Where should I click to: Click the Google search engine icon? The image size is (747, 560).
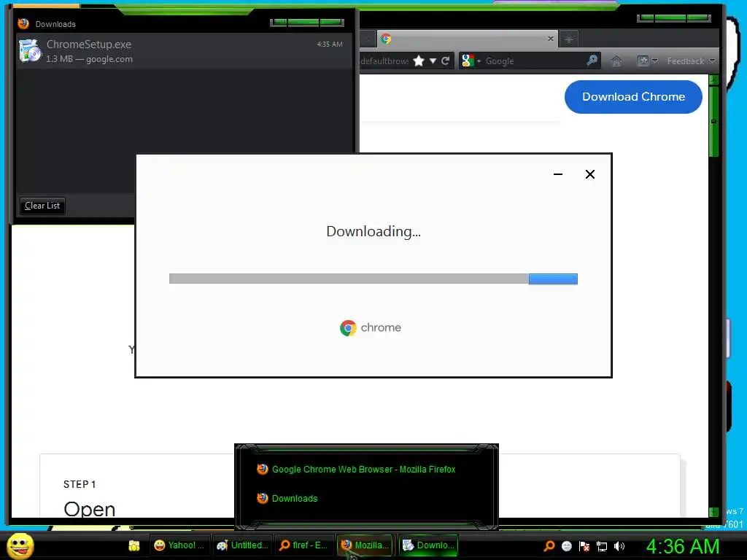pyautogui.click(x=468, y=61)
